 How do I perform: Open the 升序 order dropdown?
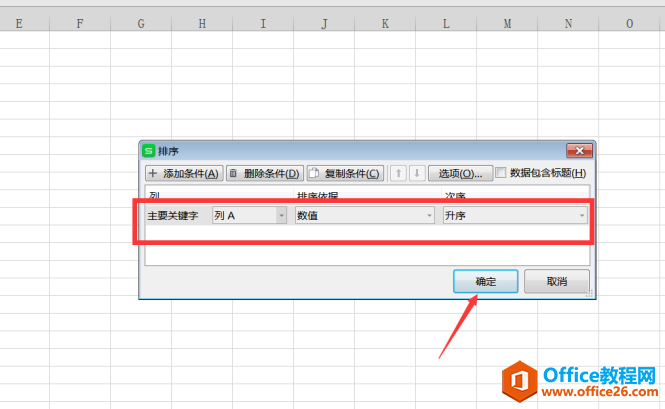515,216
